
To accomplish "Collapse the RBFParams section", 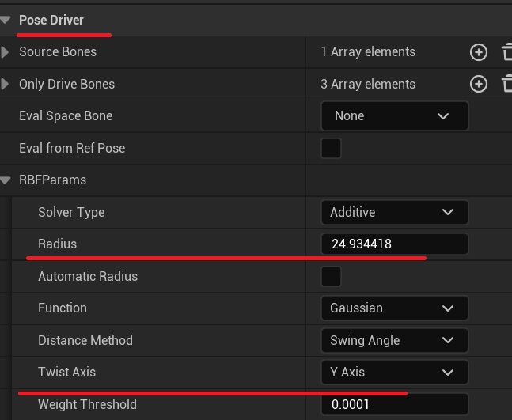I will tap(6, 180).
